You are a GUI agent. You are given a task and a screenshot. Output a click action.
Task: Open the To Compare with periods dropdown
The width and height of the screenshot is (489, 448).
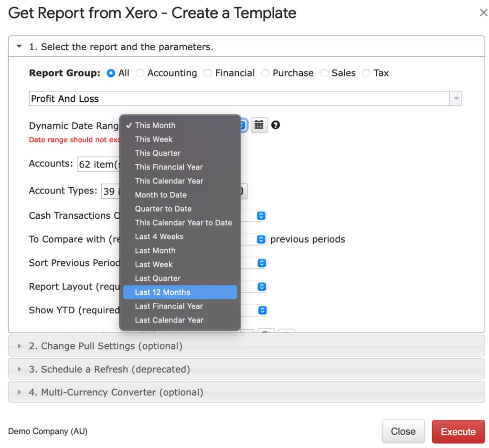tap(261, 239)
